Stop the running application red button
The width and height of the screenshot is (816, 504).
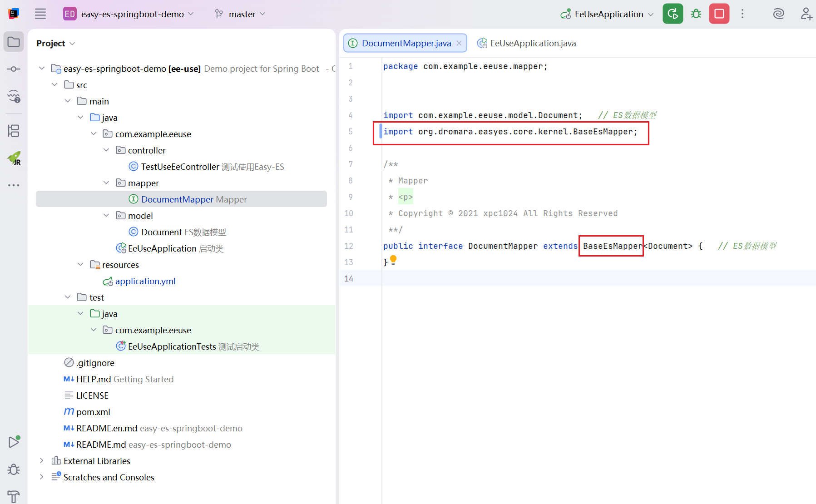click(719, 14)
